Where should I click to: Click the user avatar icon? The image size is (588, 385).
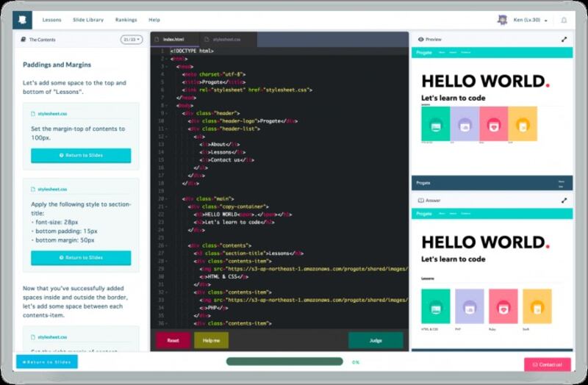503,20
